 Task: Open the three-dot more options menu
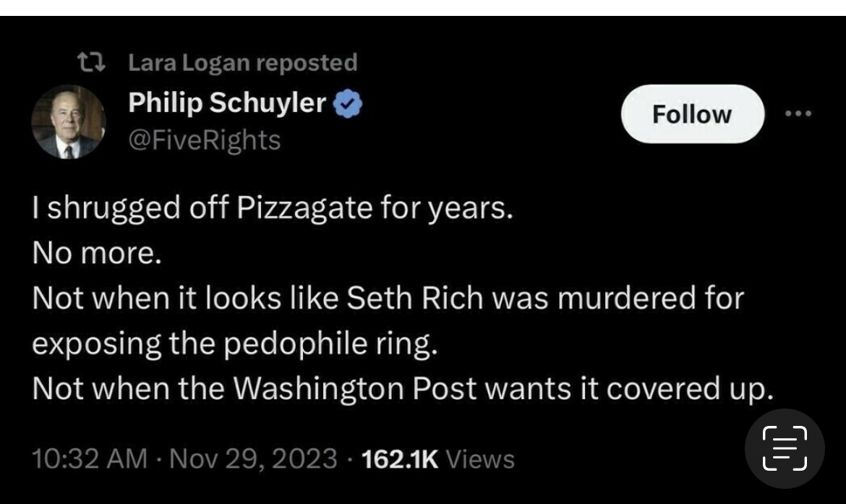point(798,114)
